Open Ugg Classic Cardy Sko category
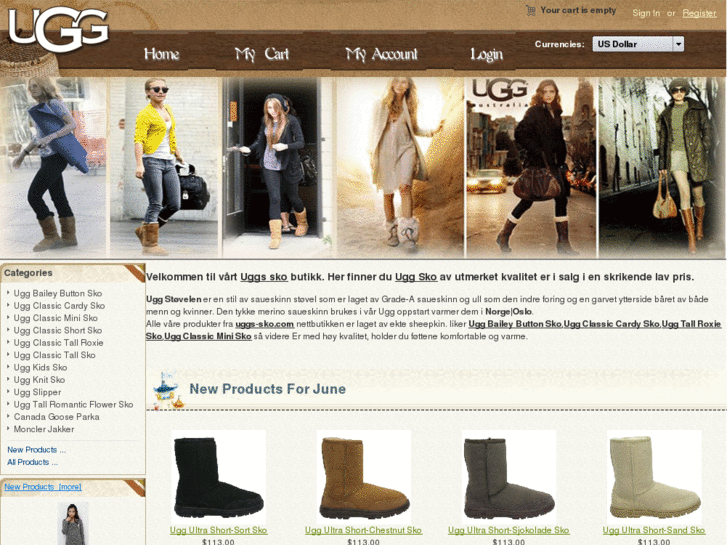Viewport: 727px width, 545px height. (59, 306)
